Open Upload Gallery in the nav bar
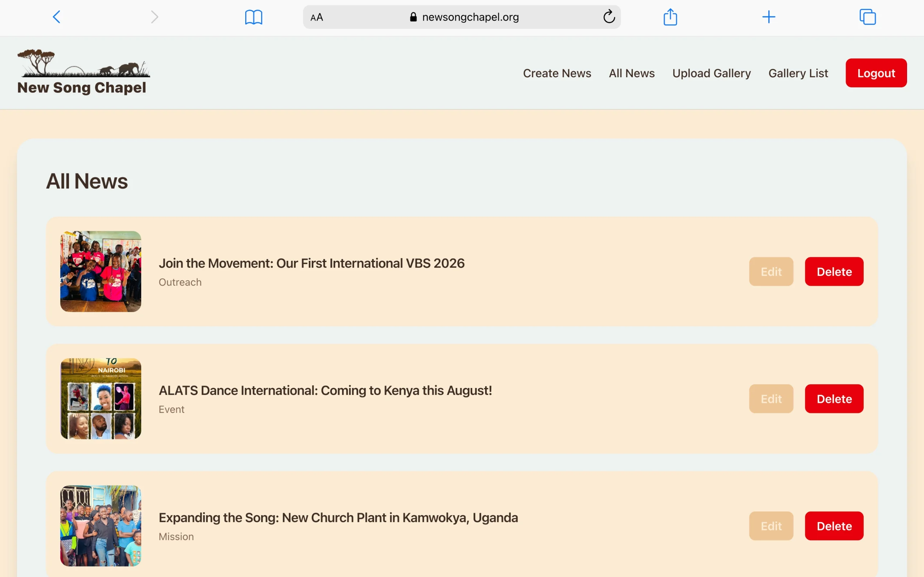 712,73
